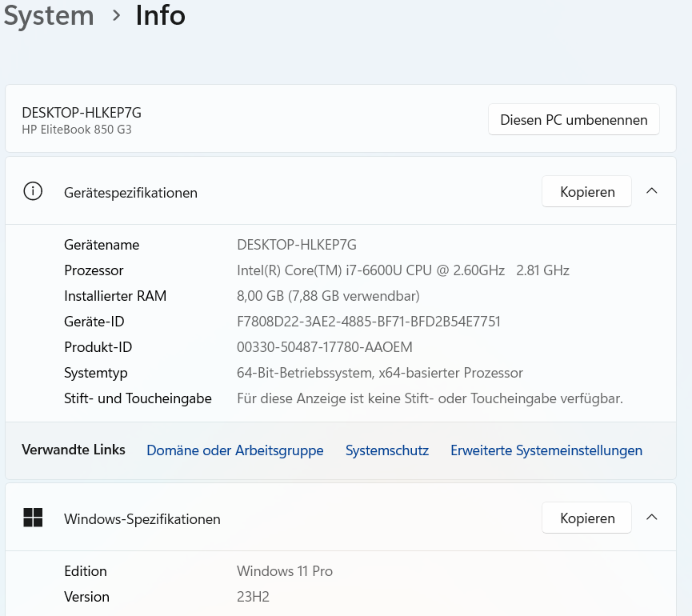Open Domäne oder Arbeitsgruppe link
This screenshot has height=616, width=692.
point(234,450)
